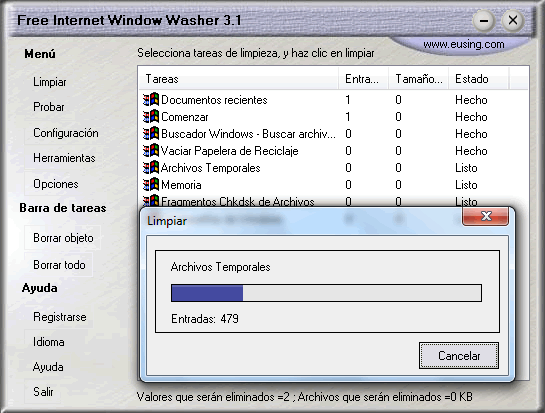Click the Valores que serán eliminados status text
Screen dimensions: 545x413
tap(304, 397)
